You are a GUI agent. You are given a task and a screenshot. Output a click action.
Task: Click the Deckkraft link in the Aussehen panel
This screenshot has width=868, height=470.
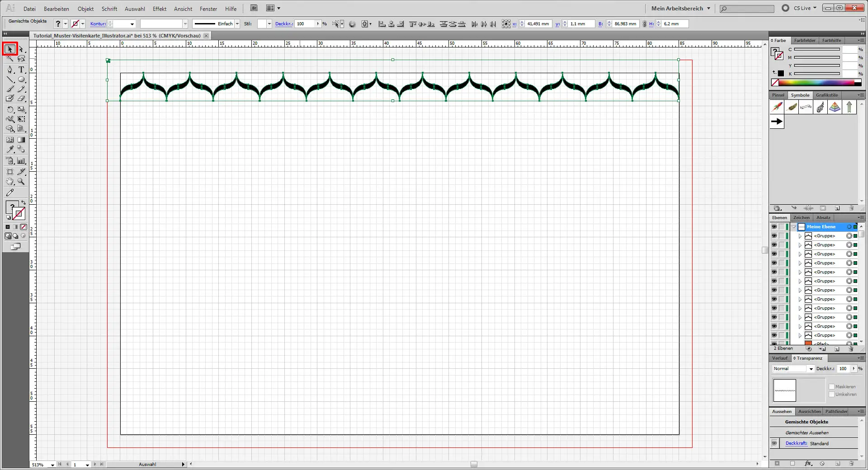pos(796,443)
